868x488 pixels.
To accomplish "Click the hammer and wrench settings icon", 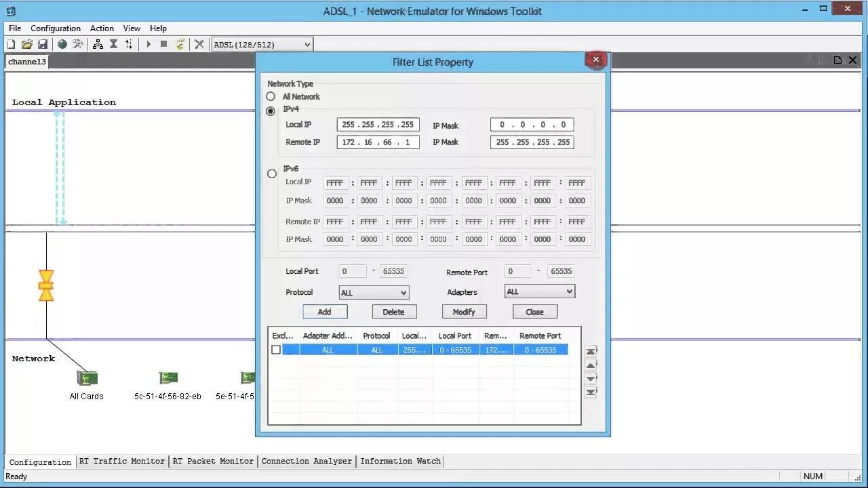I will click(x=78, y=44).
